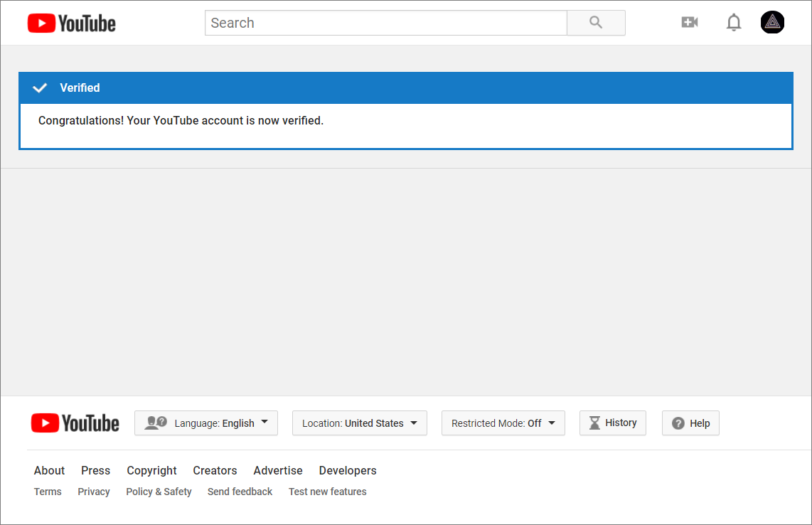
Task: Click the hourglass History button
Action: pos(612,423)
